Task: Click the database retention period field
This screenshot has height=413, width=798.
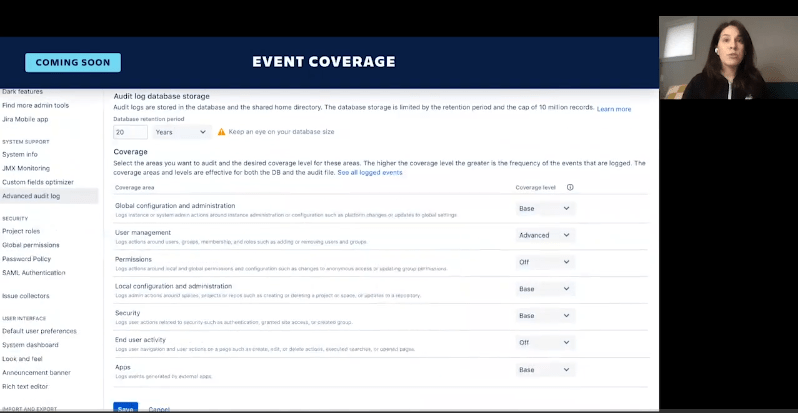Action: (x=130, y=132)
